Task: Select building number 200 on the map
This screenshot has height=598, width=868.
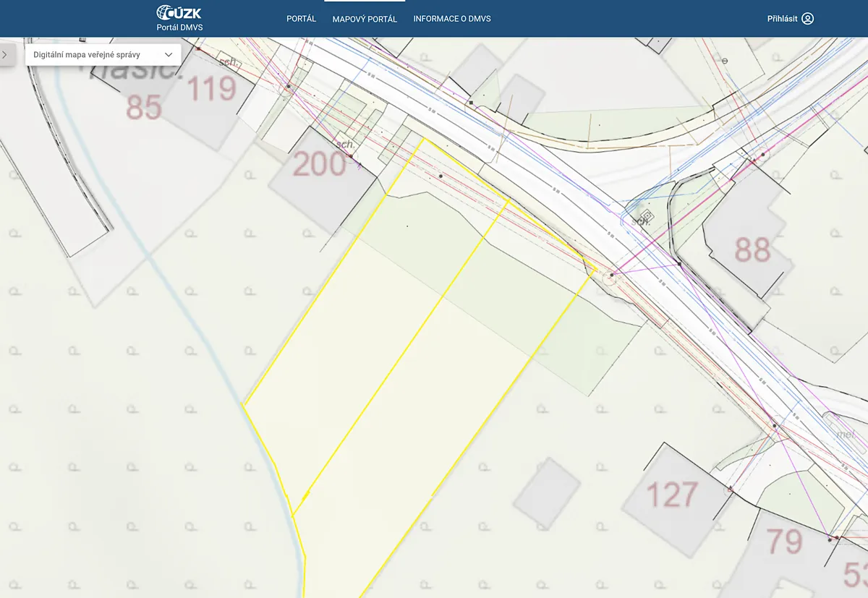Action: 320,165
